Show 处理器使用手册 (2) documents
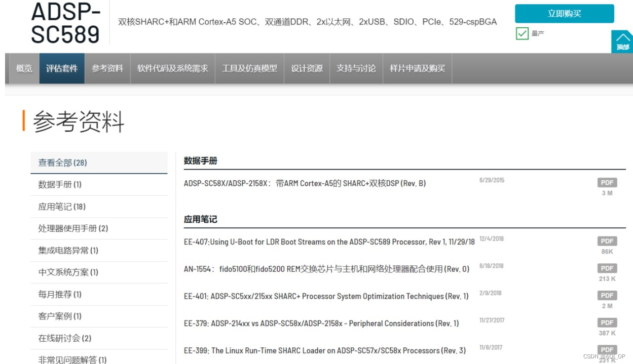The height and width of the screenshot is (364, 633). point(99,228)
